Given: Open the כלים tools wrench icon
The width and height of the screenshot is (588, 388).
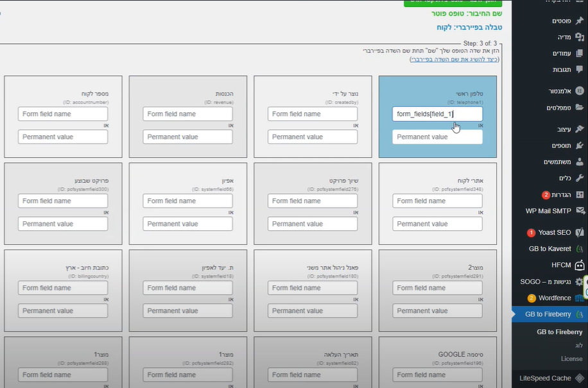Looking at the screenshot, I should pos(580,178).
